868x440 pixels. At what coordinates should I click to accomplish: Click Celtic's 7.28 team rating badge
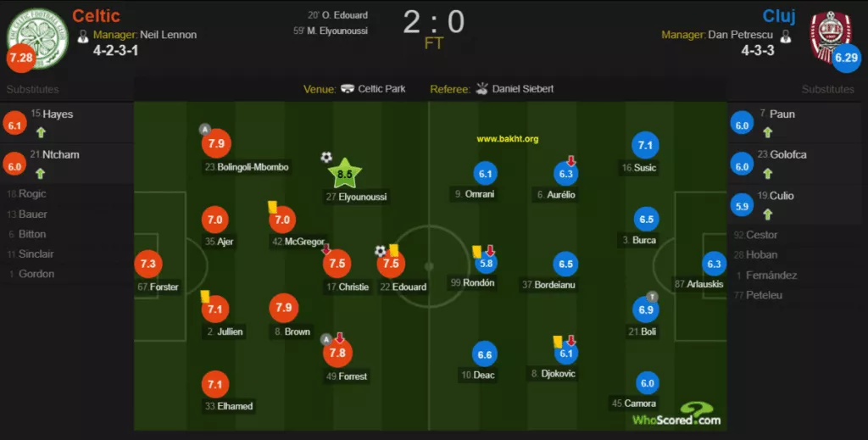pos(20,58)
